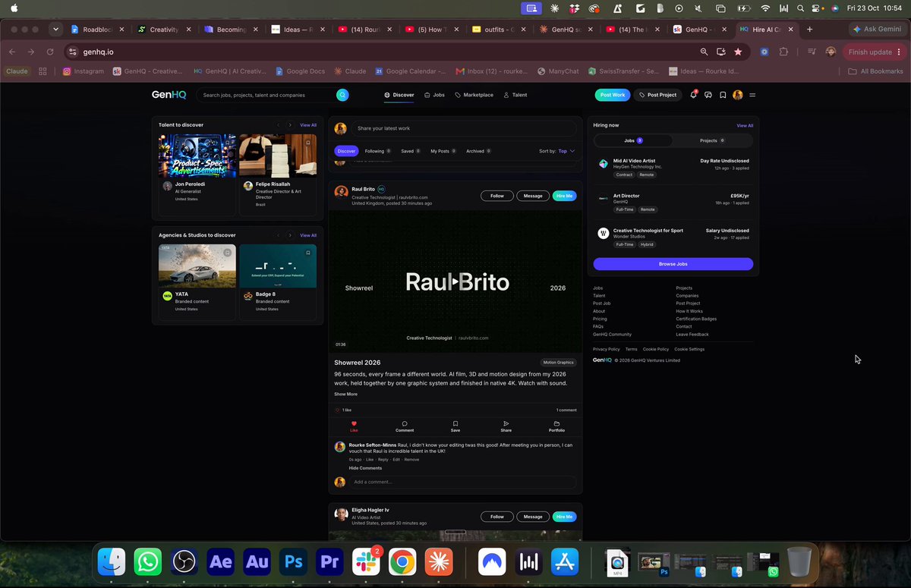Open the Certification Badges footer link
911x588 pixels.
coord(696,319)
